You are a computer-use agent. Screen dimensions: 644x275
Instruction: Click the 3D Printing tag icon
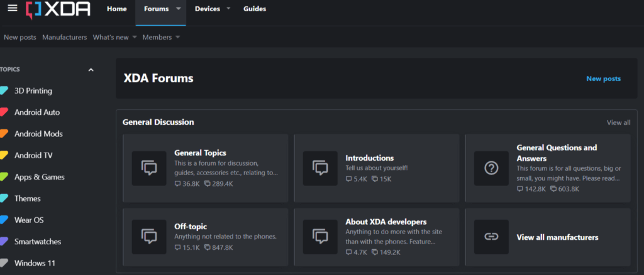pos(4,90)
